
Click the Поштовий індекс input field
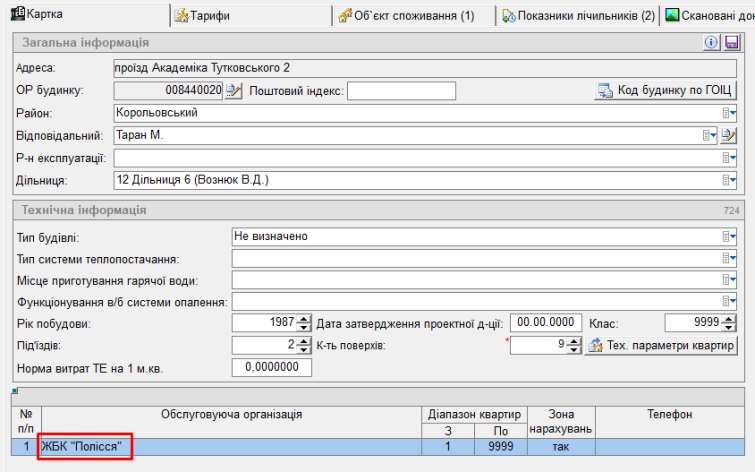(401, 91)
